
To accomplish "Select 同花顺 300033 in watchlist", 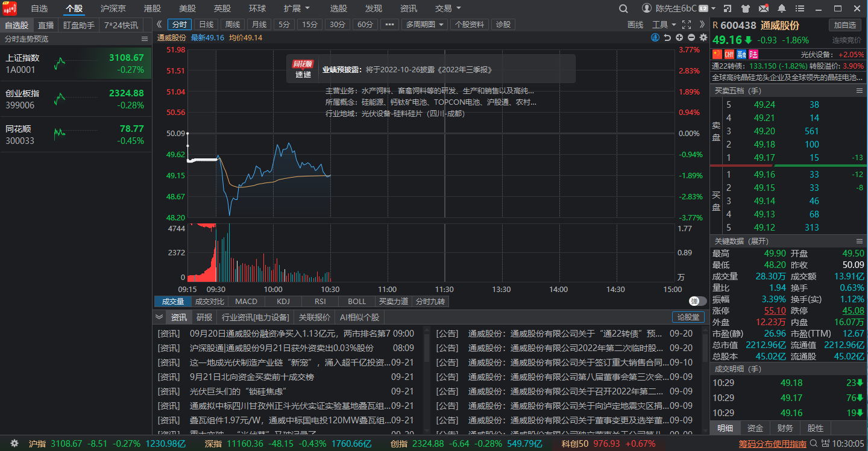I will (x=75, y=134).
